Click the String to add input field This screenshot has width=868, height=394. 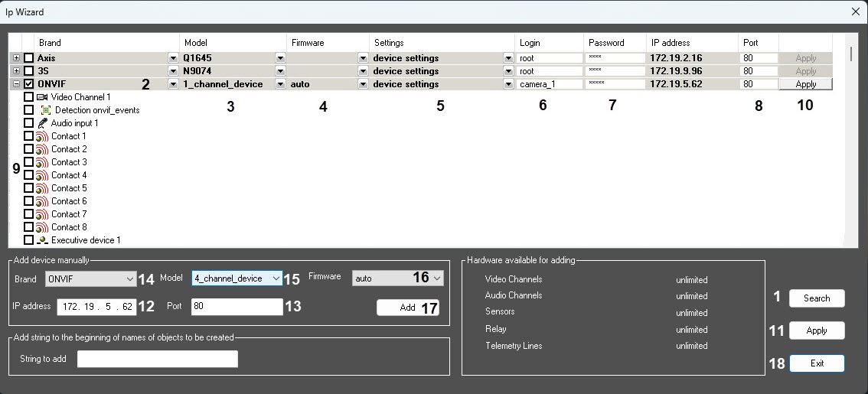tap(157, 359)
